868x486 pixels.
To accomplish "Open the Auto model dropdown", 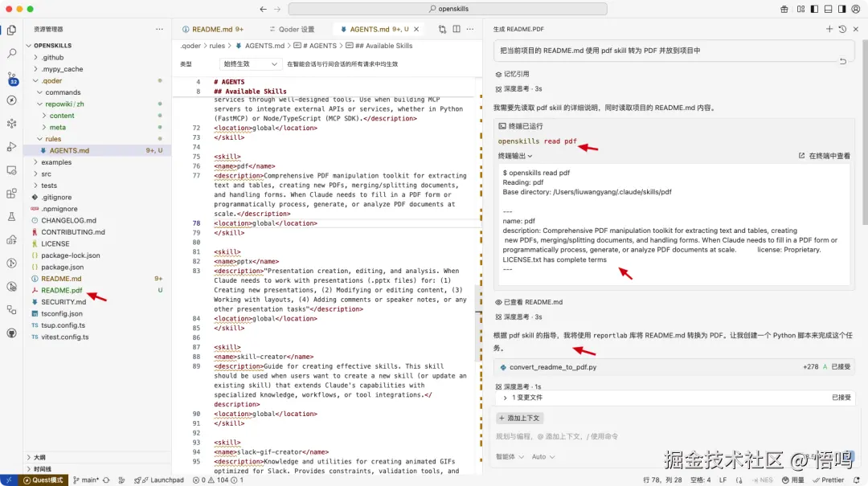I will pyautogui.click(x=543, y=456).
